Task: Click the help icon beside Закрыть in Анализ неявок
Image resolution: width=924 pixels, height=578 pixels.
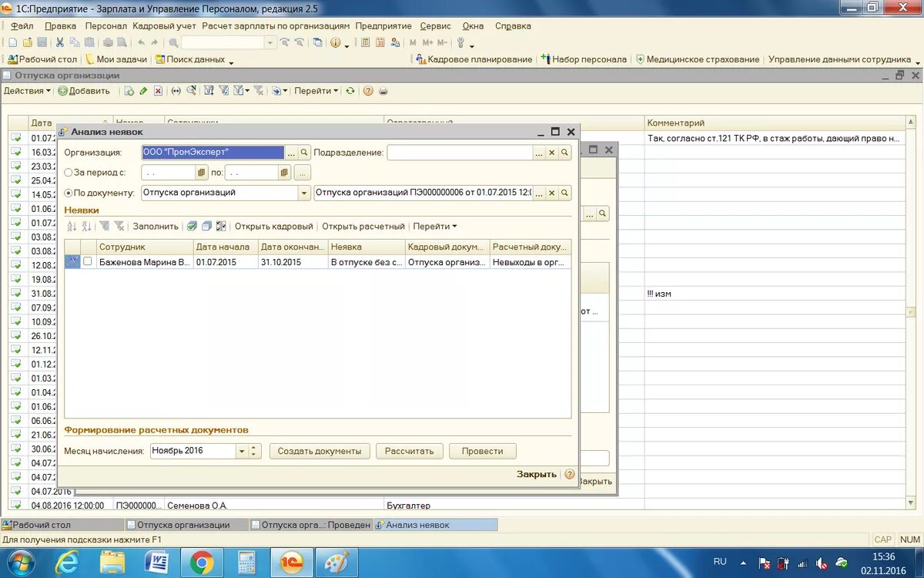Action: click(x=570, y=475)
